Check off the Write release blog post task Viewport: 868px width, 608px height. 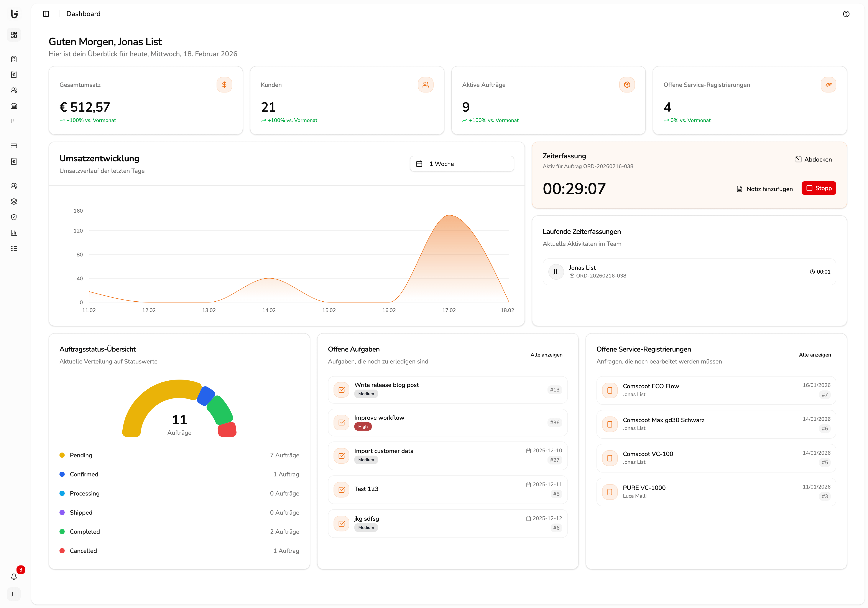[341, 390]
